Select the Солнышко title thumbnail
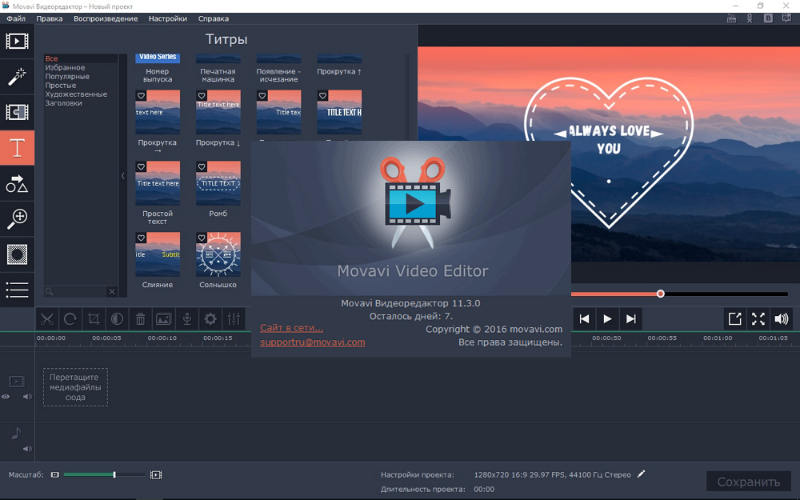The height and width of the screenshot is (500, 800). click(x=218, y=255)
